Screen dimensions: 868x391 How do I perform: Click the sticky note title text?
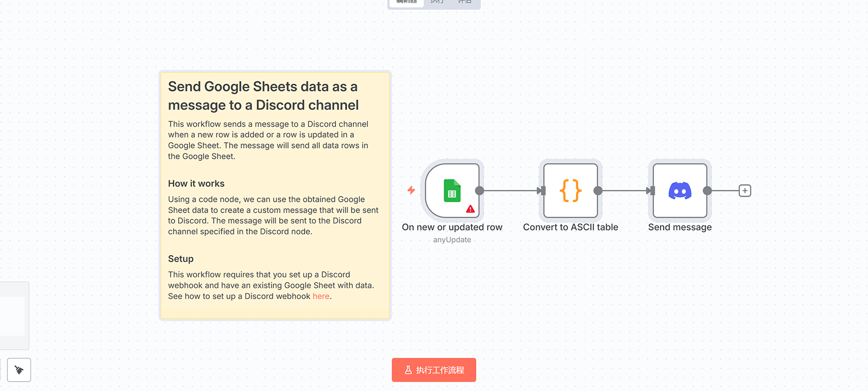[263, 96]
